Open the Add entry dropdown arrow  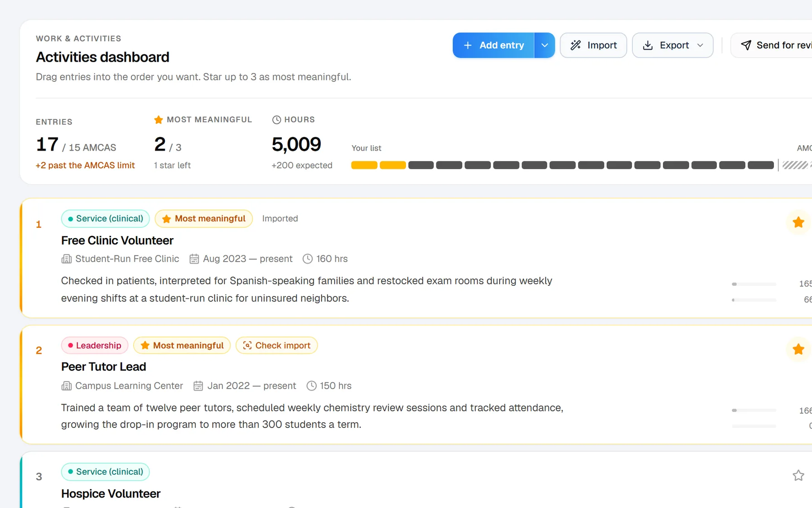[545, 45]
